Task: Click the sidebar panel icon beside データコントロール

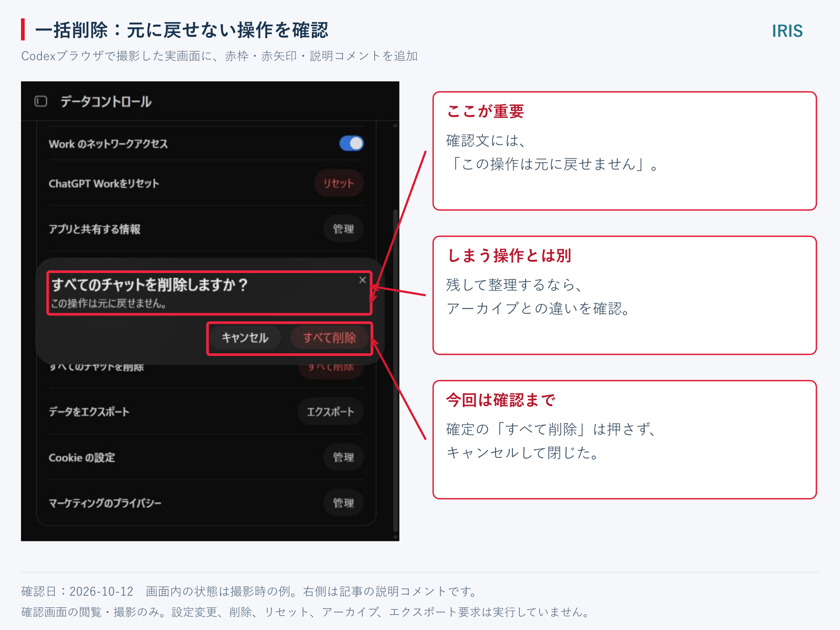Action: (41, 101)
